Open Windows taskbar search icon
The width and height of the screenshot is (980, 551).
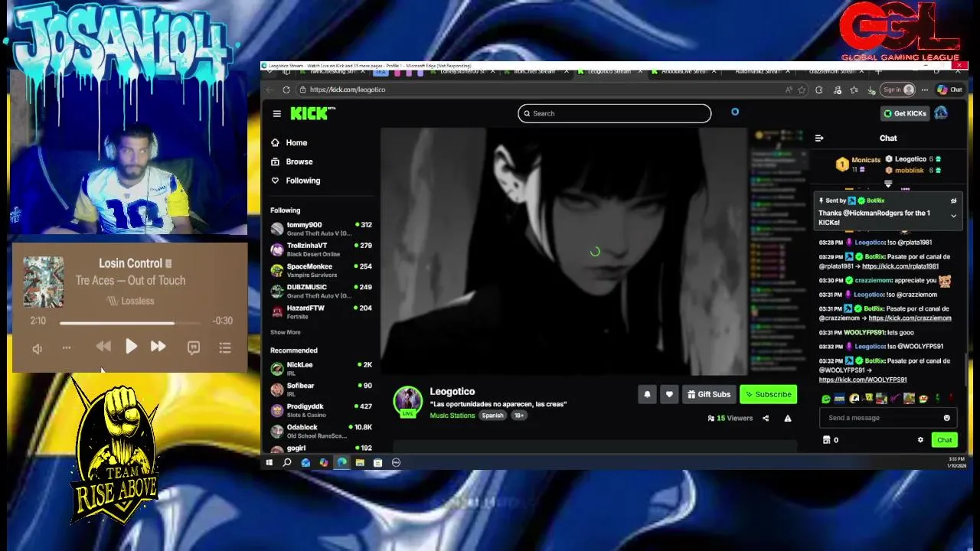click(x=287, y=462)
